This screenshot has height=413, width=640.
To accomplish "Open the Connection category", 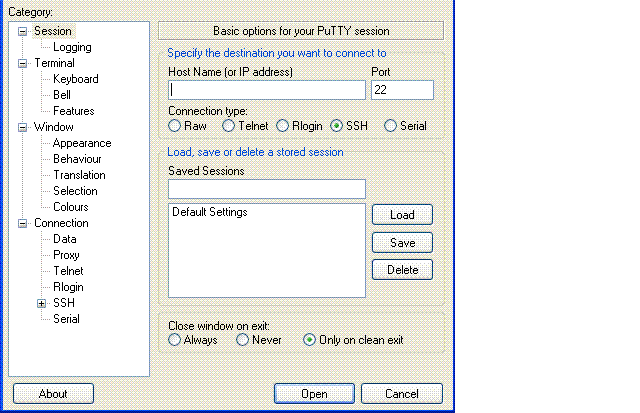I will (61, 223).
